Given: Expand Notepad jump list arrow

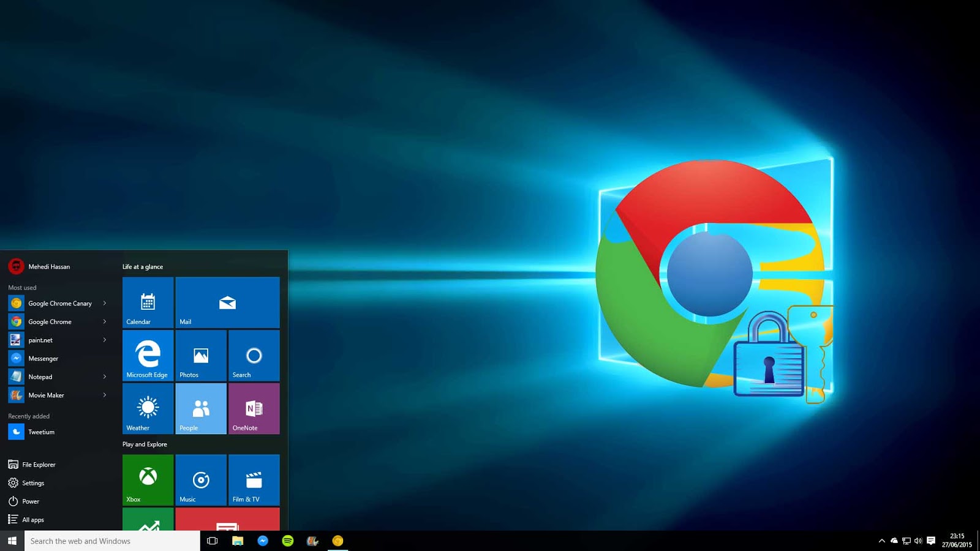Looking at the screenshot, I should [105, 377].
